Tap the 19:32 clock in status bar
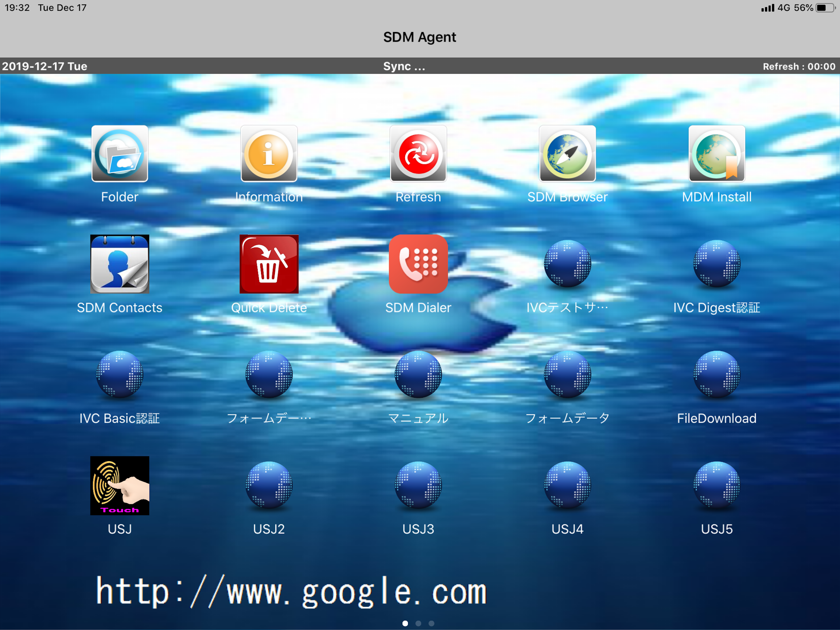Viewport: 840px width, 630px height. [17, 8]
